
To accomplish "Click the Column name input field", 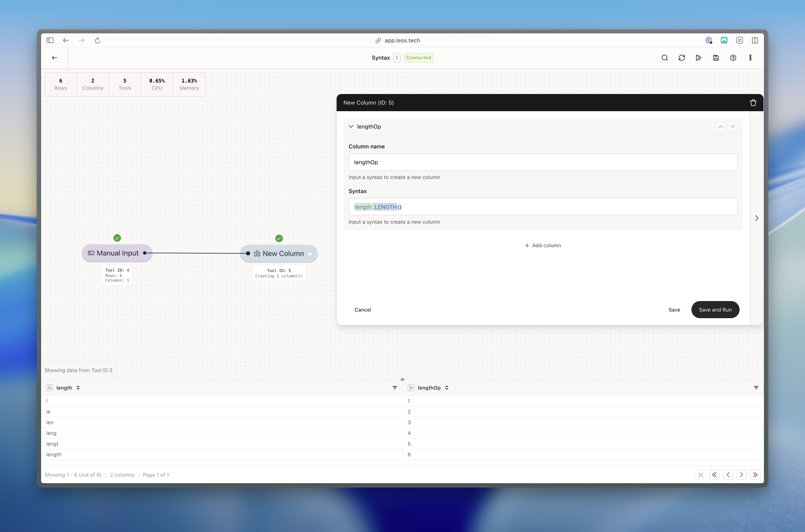I will coord(543,162).
